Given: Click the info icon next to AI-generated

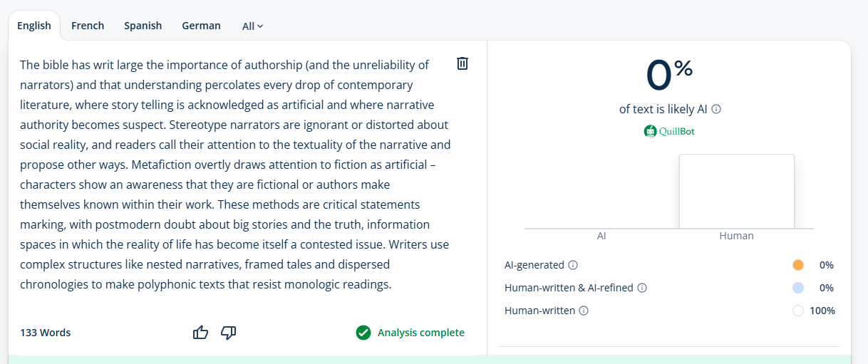Looking at the screenshot, I should click(x=573, y=265).
